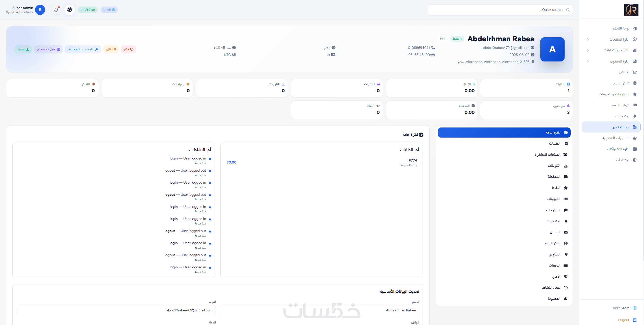Click the gear icon for الإعدادات
The width and height of the screenshot is (644, 325).
coord(635,160)
